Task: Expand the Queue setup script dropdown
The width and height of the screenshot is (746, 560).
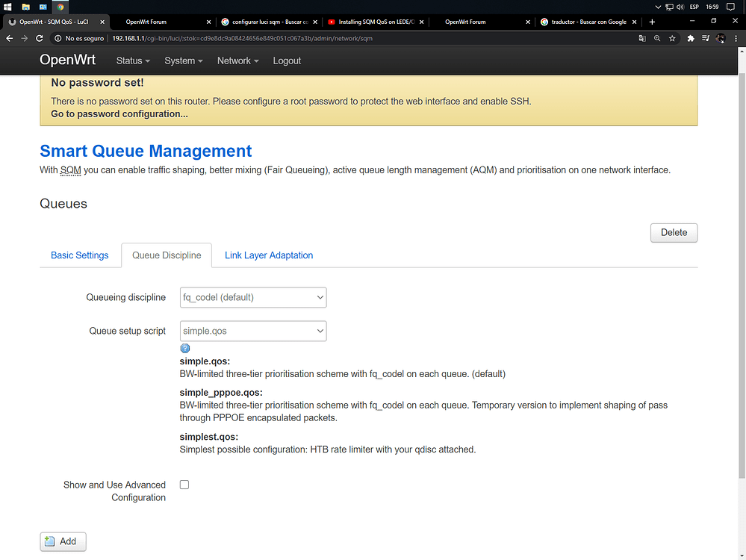Action: (x=253, y=331)
